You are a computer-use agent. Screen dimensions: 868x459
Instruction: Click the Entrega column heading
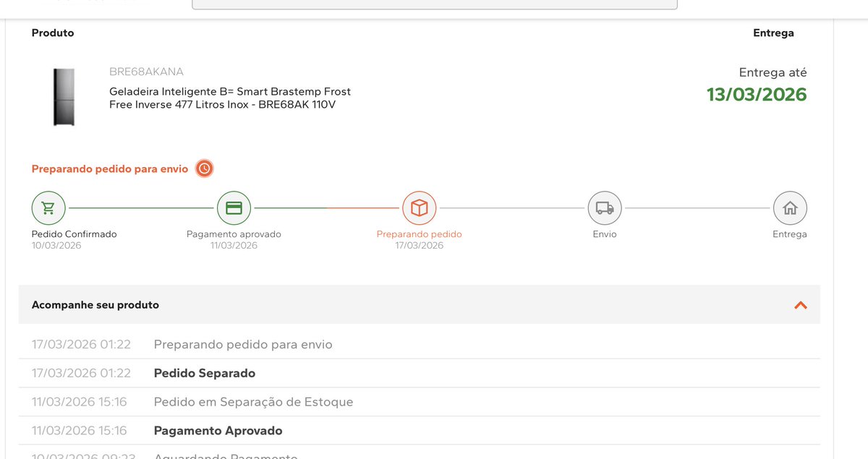(773, 33)
